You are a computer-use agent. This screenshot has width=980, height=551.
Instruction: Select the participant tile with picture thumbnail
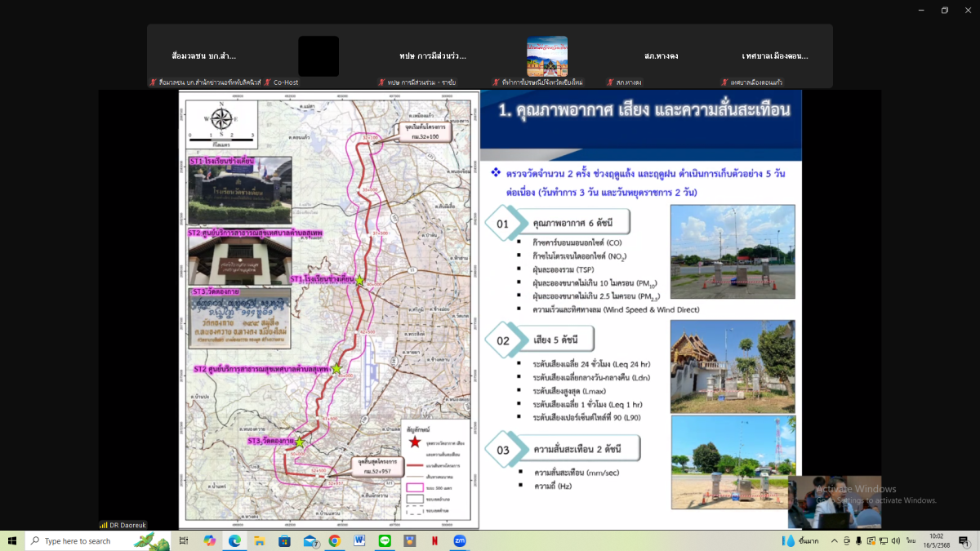[x=547, y=56]
